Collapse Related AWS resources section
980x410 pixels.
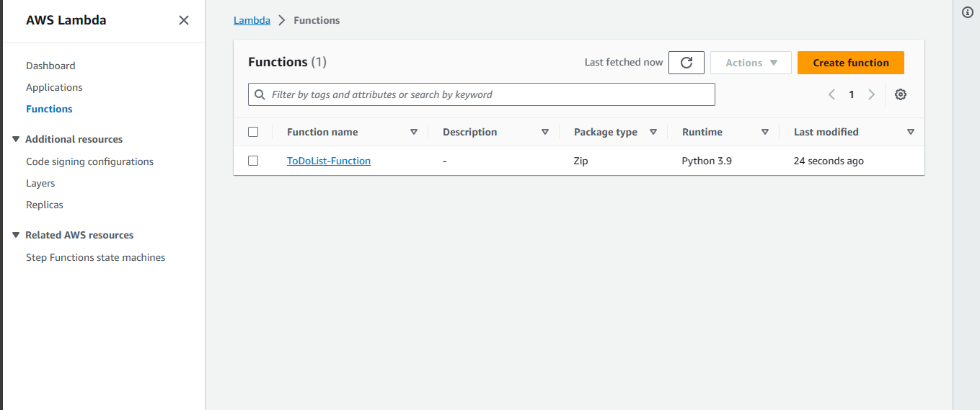[x=16, y=235]
